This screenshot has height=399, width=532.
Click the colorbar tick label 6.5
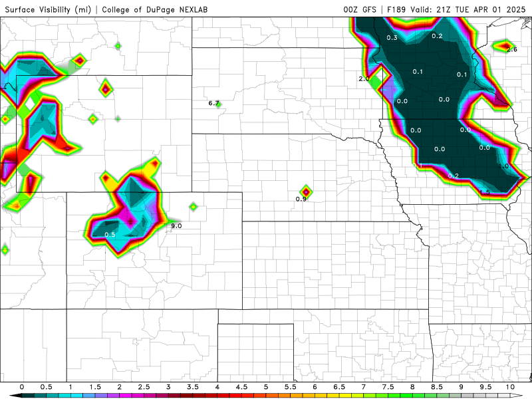pyautogui.click(x=339, y=387)
